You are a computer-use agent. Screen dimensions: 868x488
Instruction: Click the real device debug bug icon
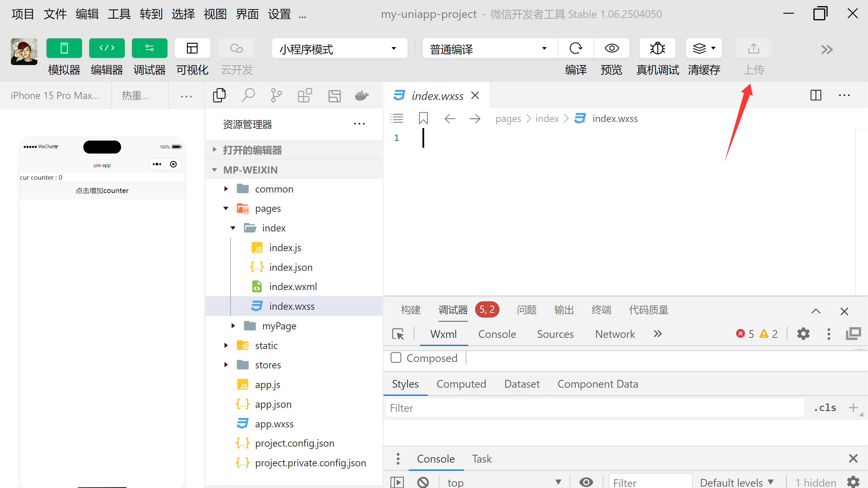click(657, 48)
